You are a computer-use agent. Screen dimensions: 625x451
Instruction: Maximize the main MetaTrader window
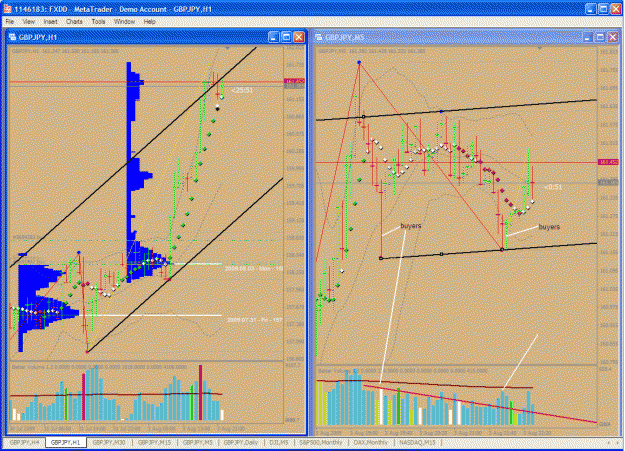(x=603, y=9)
